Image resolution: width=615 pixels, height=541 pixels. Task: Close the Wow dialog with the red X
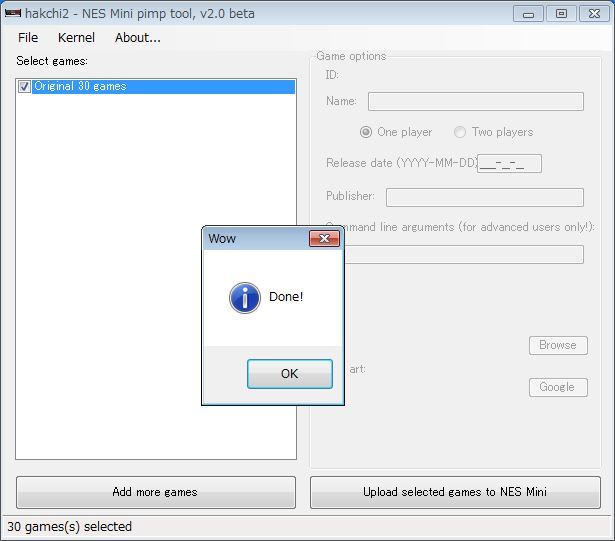click(x=324, y=238)
